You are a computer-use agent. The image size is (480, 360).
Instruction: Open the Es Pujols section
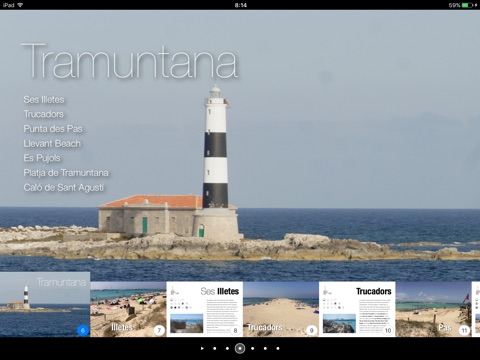click(42, 158)
